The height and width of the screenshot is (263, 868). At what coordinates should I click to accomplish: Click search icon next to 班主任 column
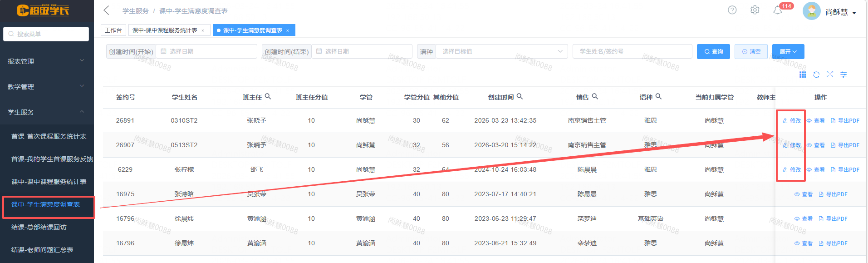(x=268, y=96)
